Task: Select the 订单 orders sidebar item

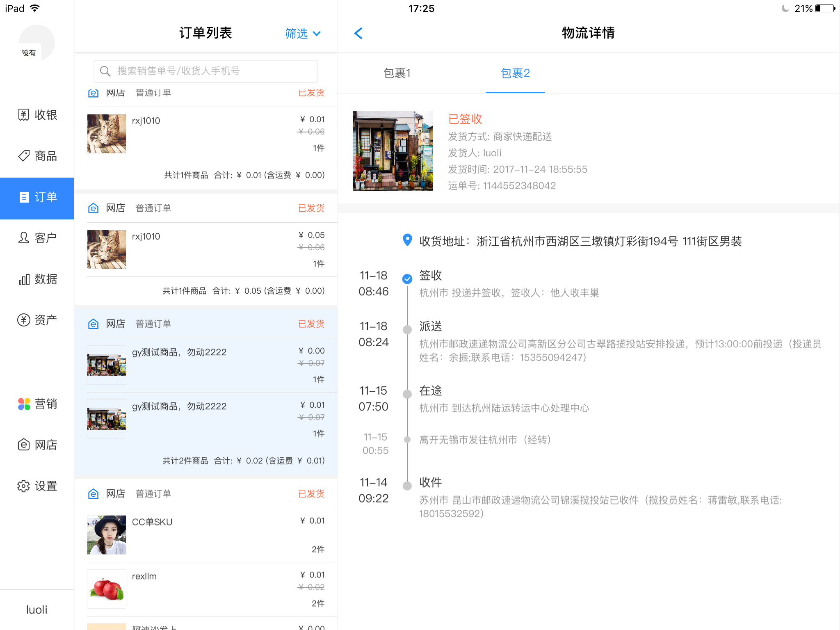Action: pos(37,198)
